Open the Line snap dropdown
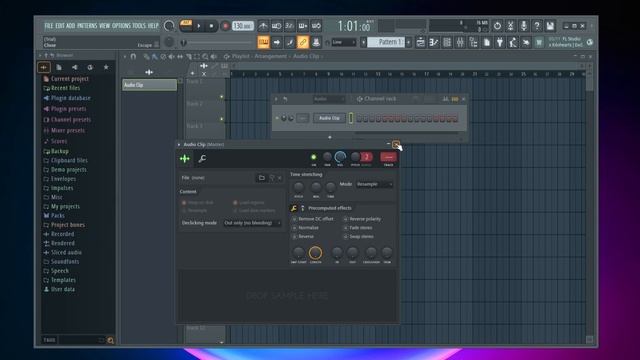Viewport: 640px width, 360px height. coord(344,42)
